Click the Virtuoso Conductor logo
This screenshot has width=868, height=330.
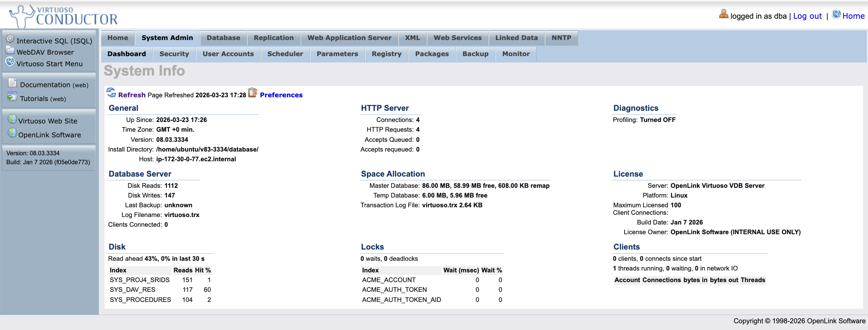coord(64,16)
